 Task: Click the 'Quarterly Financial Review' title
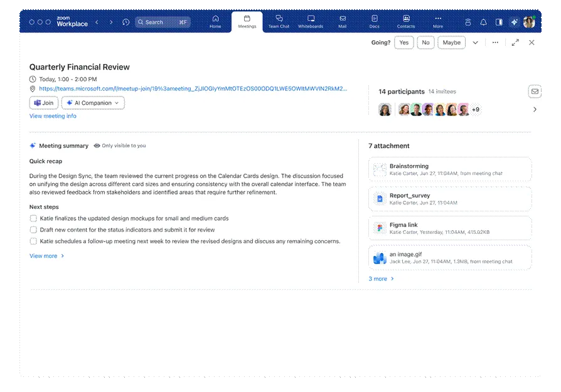(x=80, y=67)
